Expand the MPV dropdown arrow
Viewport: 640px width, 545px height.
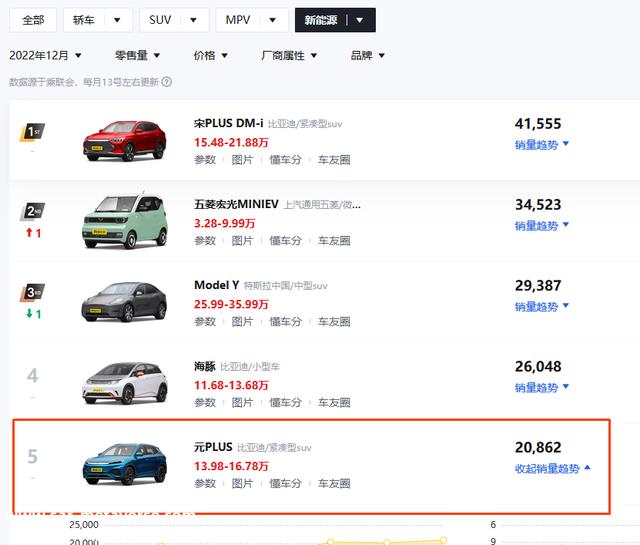tap(273, 20)
